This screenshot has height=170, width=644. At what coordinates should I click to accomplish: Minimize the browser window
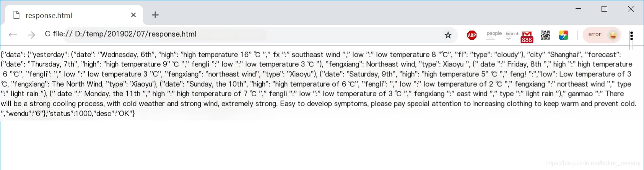coord(579,9)
